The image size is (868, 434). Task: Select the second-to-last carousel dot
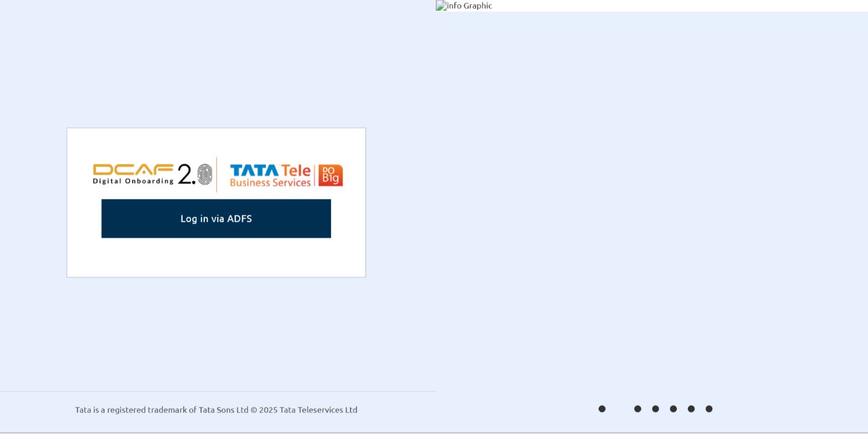[691, 409]
